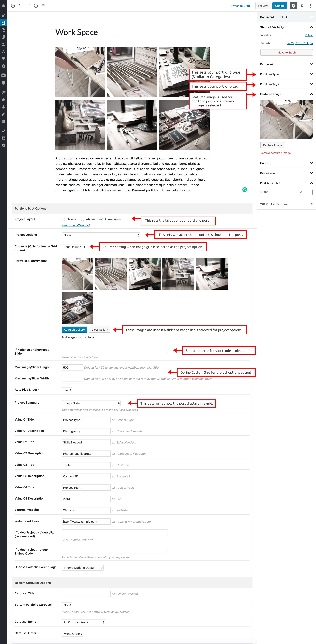Viewport: 316px width, 644px height.
Task: Open the pencil icon in left sidebar
Action: 4,131
